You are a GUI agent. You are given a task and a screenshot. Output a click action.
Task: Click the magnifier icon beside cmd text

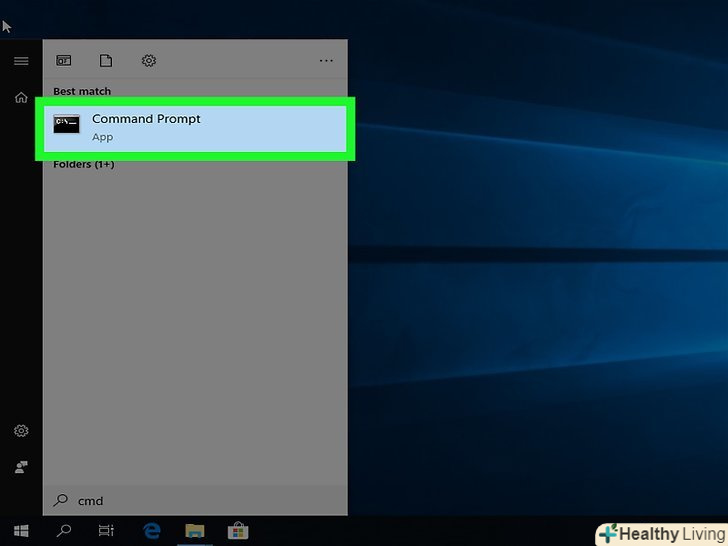[x=61, y=500]
